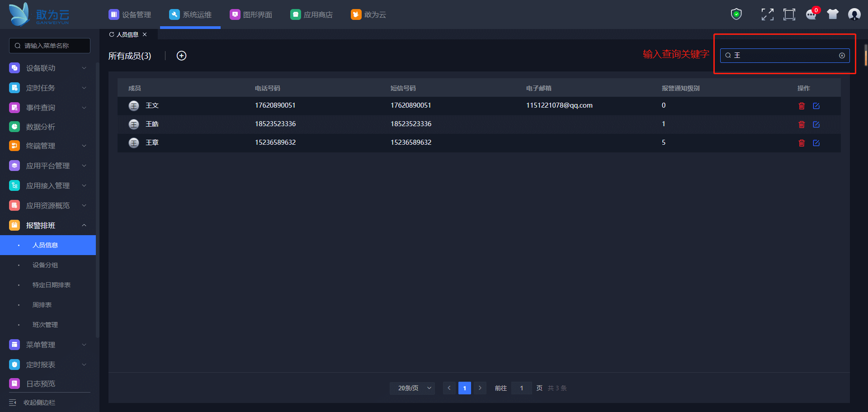
Task: Select 设备分组 submenu item
Action: coord(48,265)
